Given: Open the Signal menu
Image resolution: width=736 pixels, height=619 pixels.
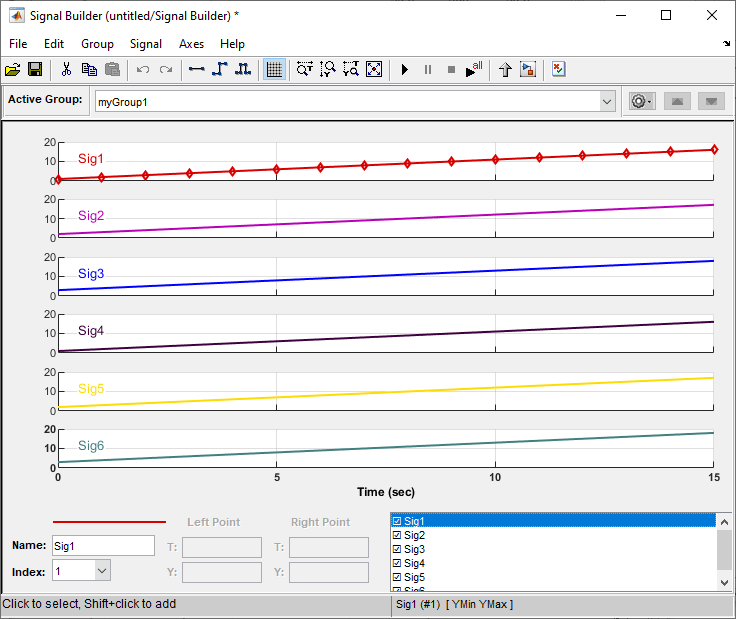Looking at the screenshot, I should (146, 44).
